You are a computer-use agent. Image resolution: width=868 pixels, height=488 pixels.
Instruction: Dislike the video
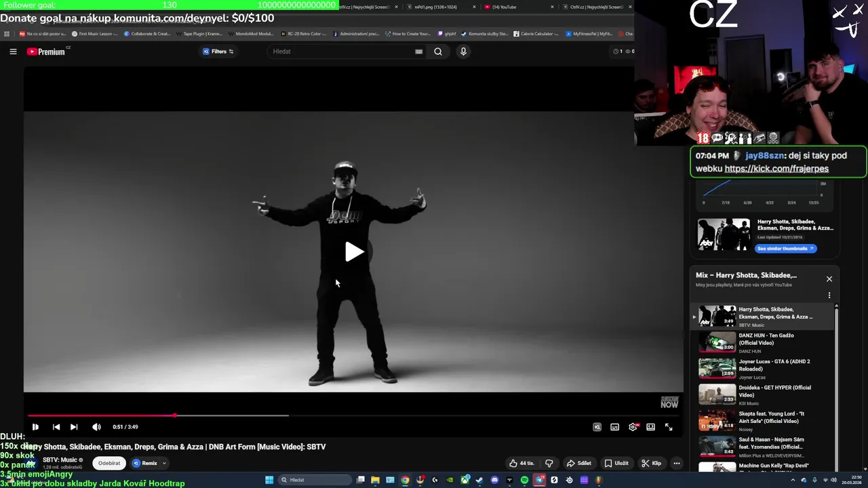[x=549, y=464]
